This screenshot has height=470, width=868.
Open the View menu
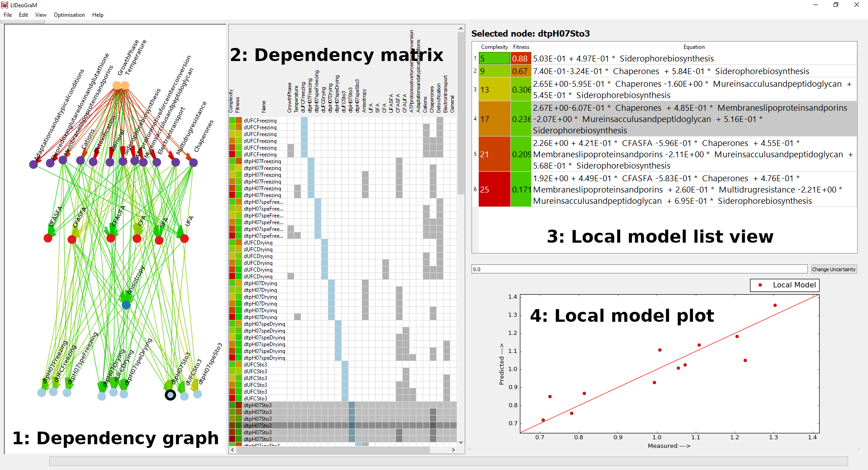41,15
